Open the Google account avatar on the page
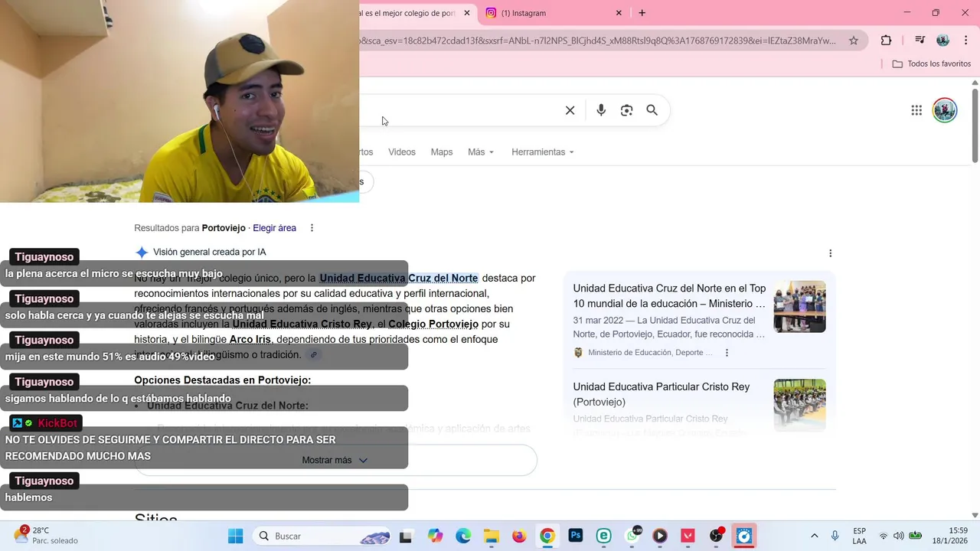Image resolution: width=980 pixels, height=551 pixels. pyautogui.click(x=945, y=110)
